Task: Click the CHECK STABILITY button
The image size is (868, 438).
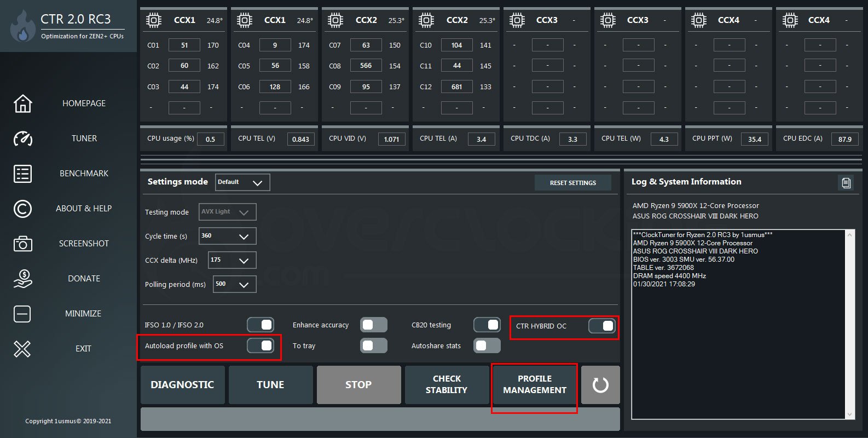Action: pos(447,385)
